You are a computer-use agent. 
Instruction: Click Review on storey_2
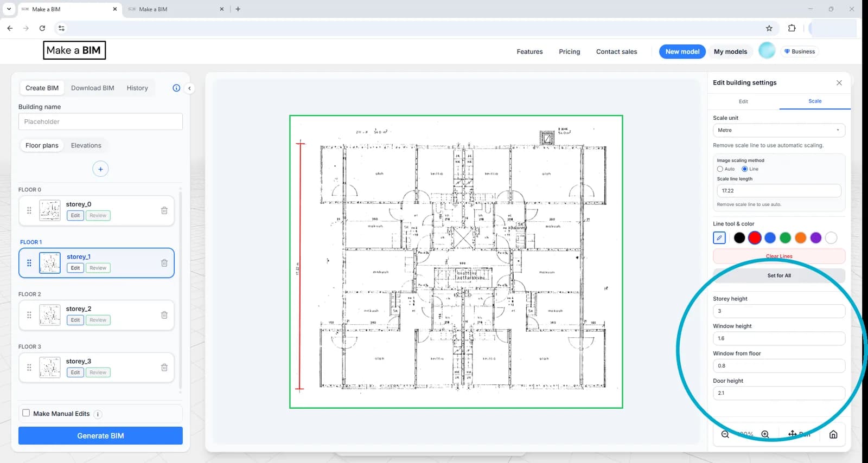[98, 320]
